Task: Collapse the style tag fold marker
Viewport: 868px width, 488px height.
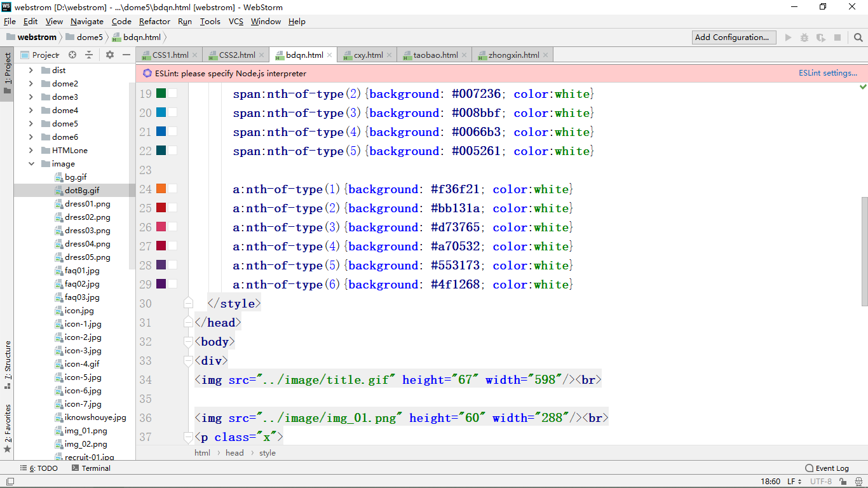Action: click(x=188, y=304)
